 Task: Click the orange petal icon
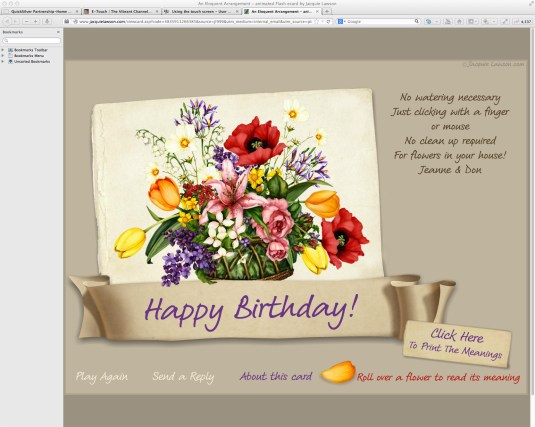(338, 372)
